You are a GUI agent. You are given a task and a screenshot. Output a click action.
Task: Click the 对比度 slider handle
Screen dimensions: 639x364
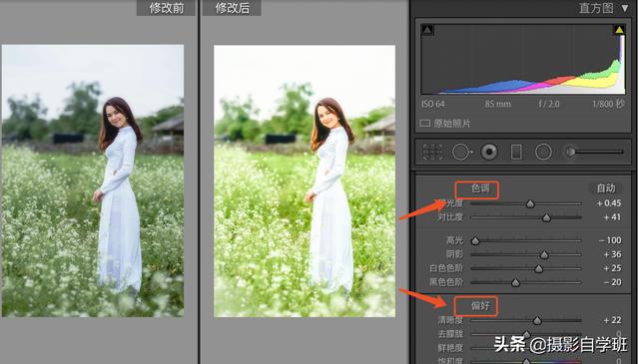(546, 217)
